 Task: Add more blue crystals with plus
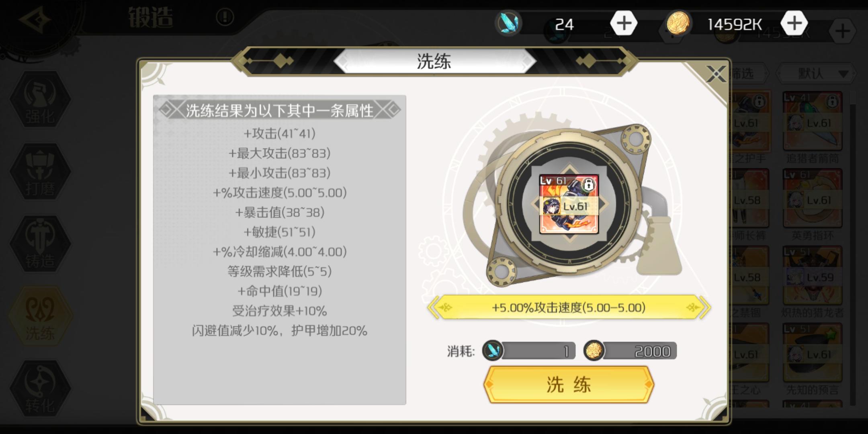tap(624, 23)
